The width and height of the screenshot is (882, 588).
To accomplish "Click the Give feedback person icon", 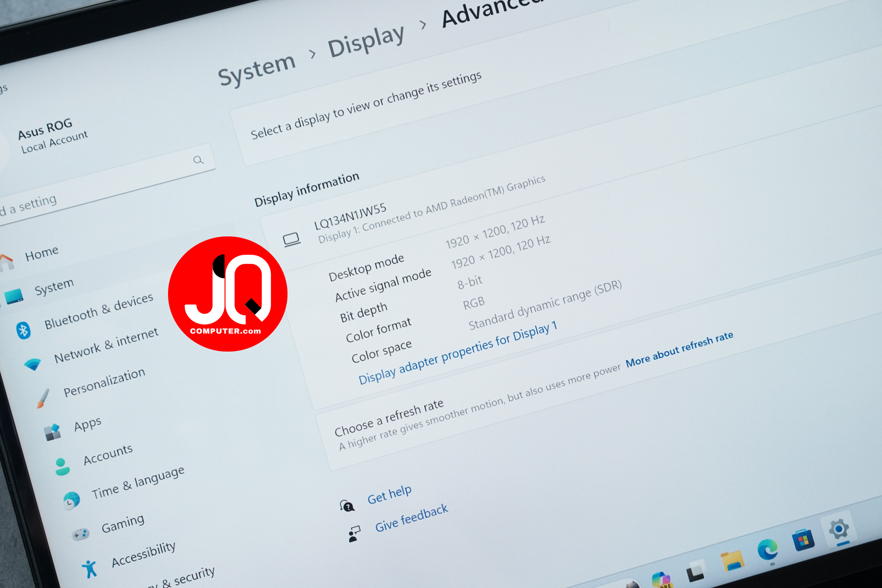I will [354, 533].
